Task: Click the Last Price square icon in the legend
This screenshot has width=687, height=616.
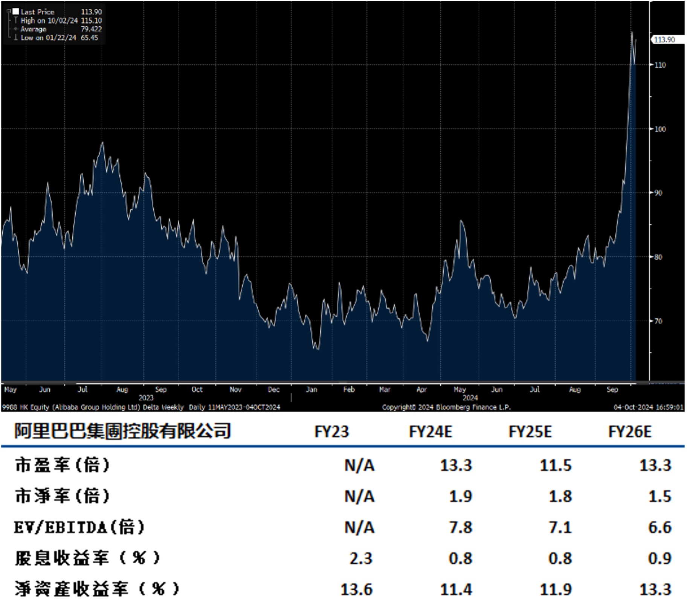Action: pos(15,12)
